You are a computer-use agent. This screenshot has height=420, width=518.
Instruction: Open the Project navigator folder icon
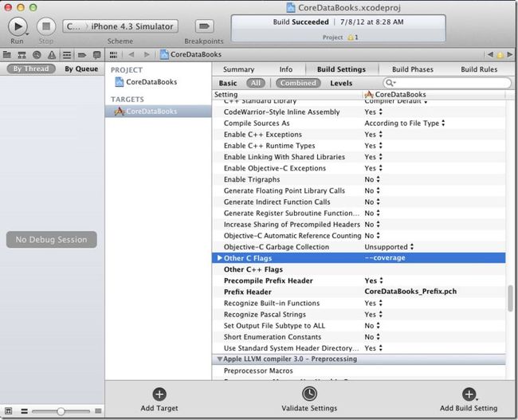pyautogui.click(x=7, y=55)
